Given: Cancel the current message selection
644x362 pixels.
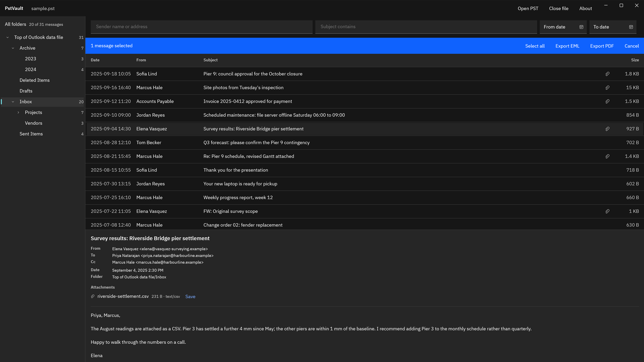Looking at the screenshot, I should (x=632, y=46).
